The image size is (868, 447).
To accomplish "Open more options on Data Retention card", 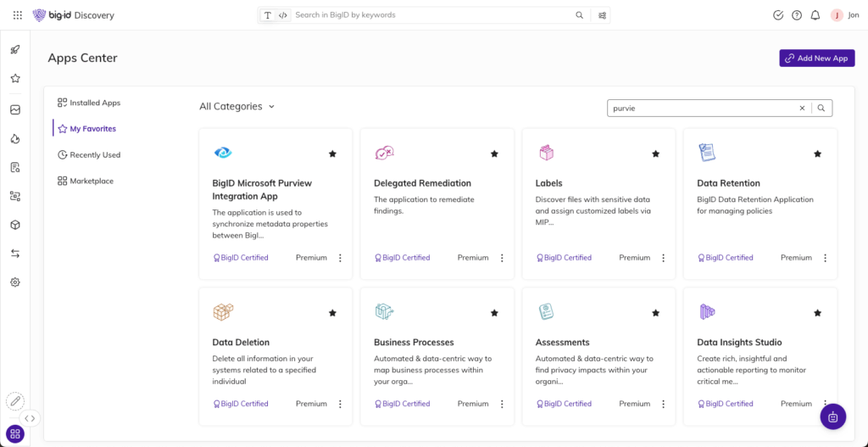I will click(x=825, y=258).
